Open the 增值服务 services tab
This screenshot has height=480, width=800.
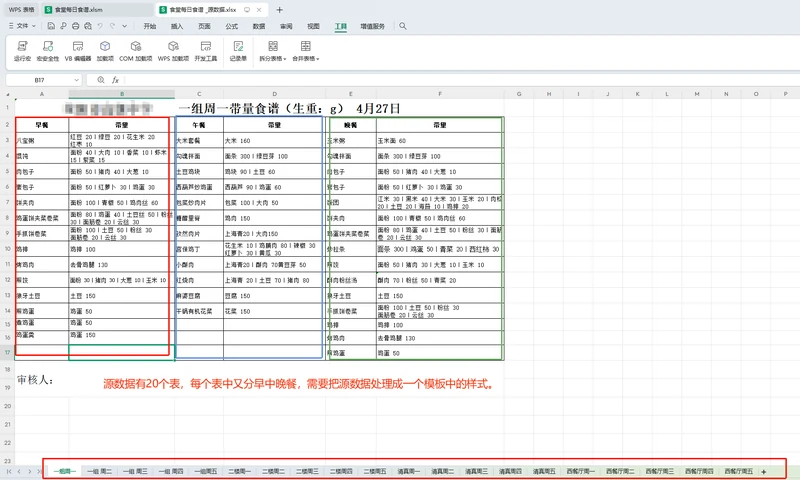tap(372, 26)
